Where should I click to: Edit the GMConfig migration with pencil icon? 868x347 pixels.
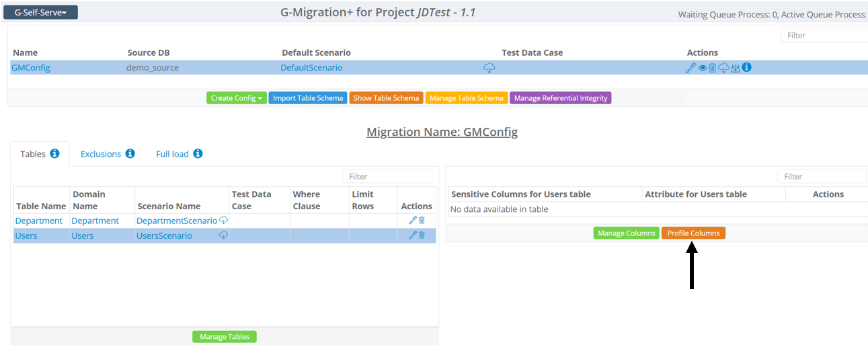tap(691, 68)
